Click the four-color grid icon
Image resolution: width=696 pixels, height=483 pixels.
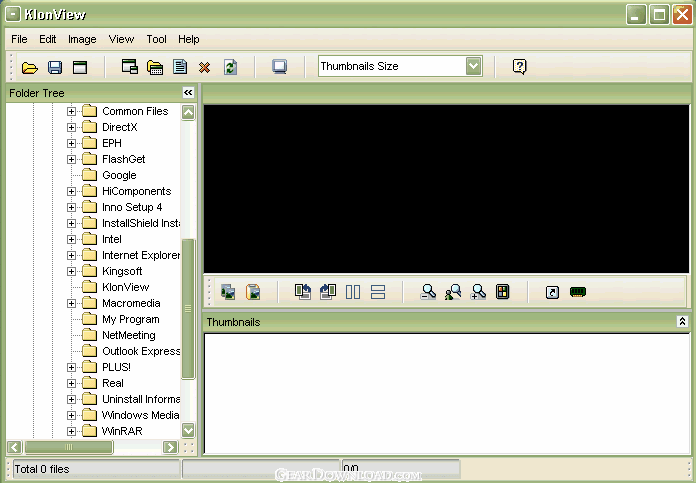click(502, 292)
